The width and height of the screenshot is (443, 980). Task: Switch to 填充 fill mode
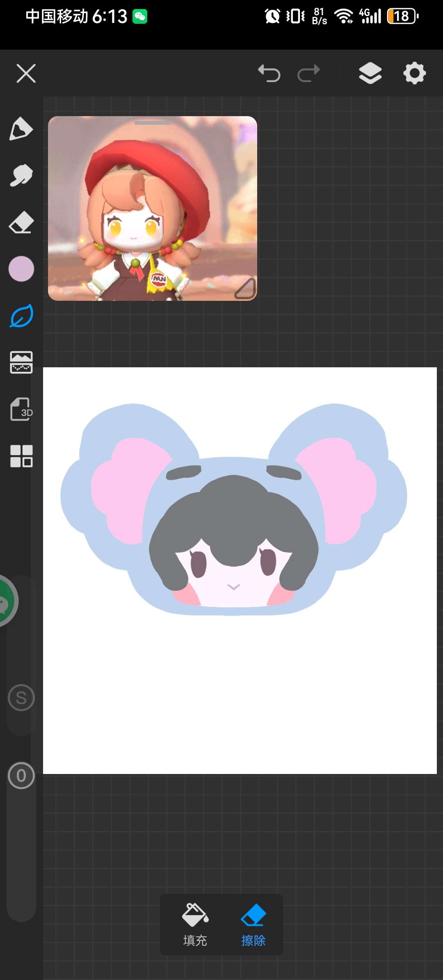point(195,924)
